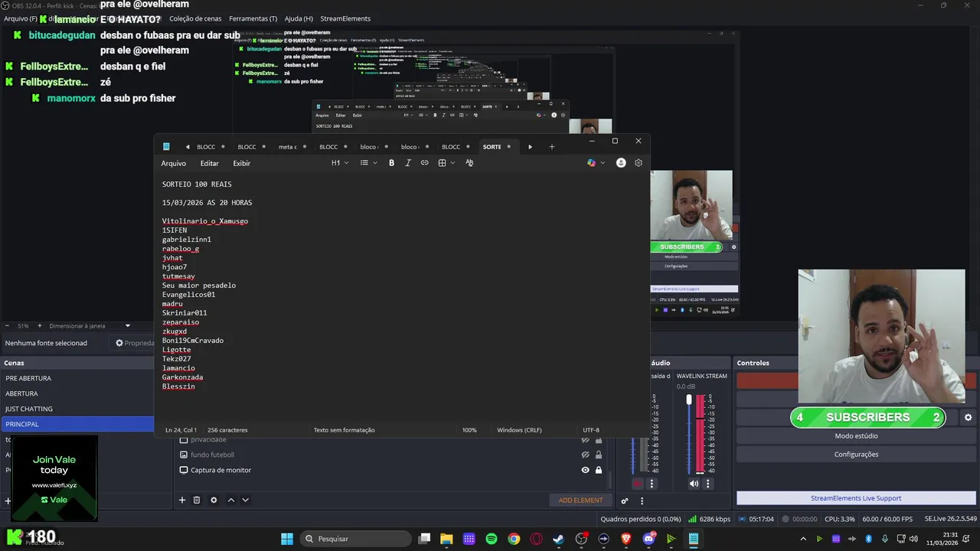Screen dimensions: 980x551
Task: Click StreamElements Live Support button
Action: [x=856, y=498]
